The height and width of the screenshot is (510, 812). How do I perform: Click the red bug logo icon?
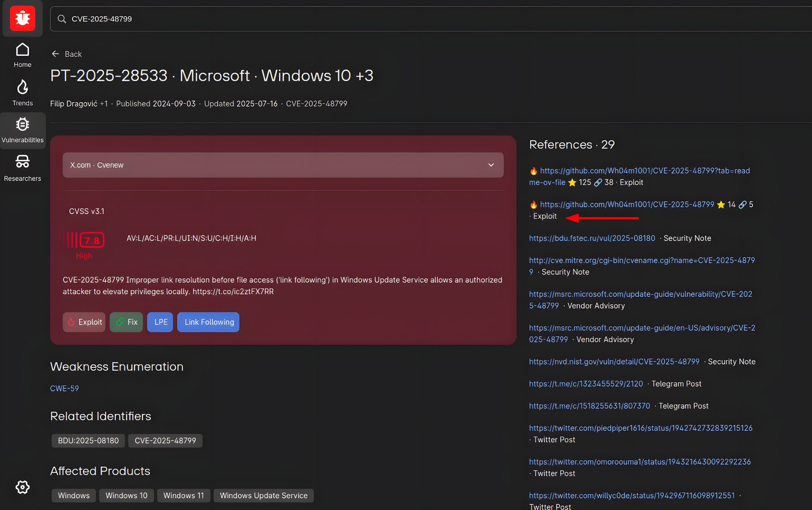(23, 18)
